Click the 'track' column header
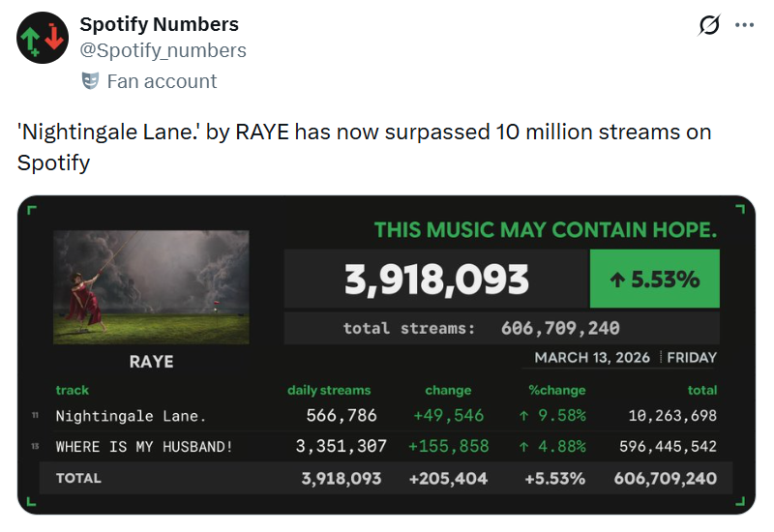Viewport: 774px width, 532px height. click(72, 390)
